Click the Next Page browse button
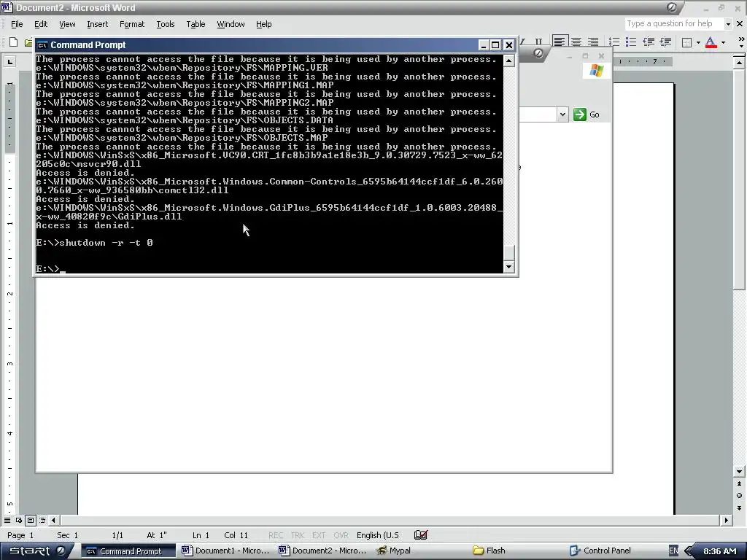747x560 pixels. pos(739,507)
